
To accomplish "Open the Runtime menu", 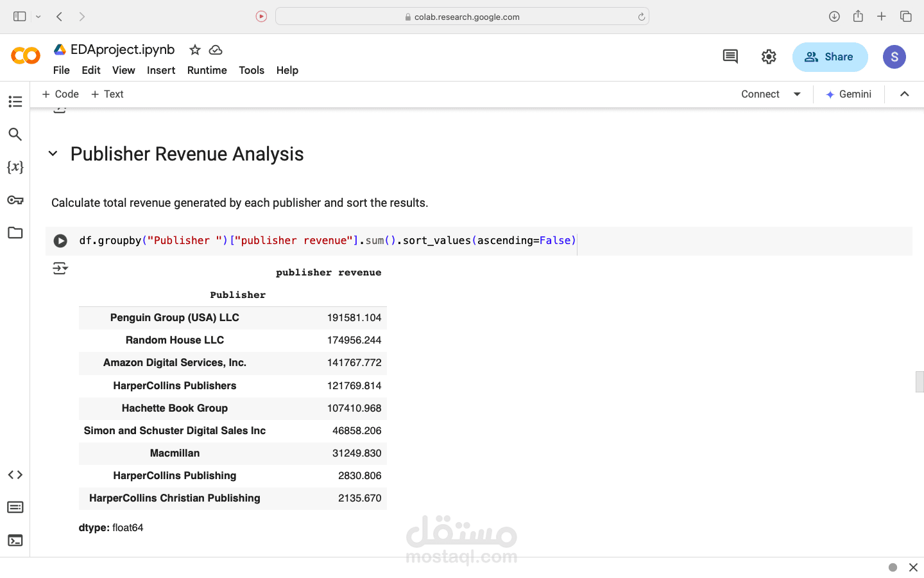I will (207, 70).
